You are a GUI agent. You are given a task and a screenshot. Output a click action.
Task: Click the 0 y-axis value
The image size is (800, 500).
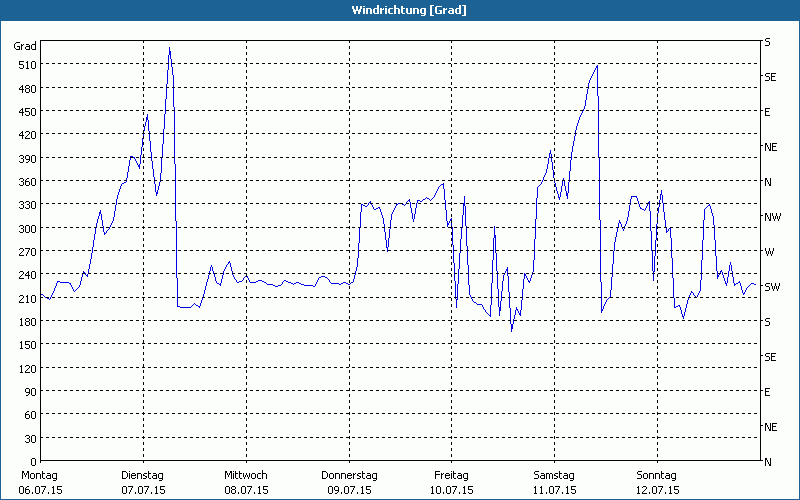(x=34, y=462)
